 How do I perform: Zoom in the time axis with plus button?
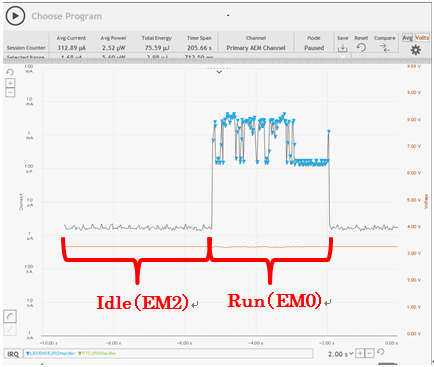360,353
